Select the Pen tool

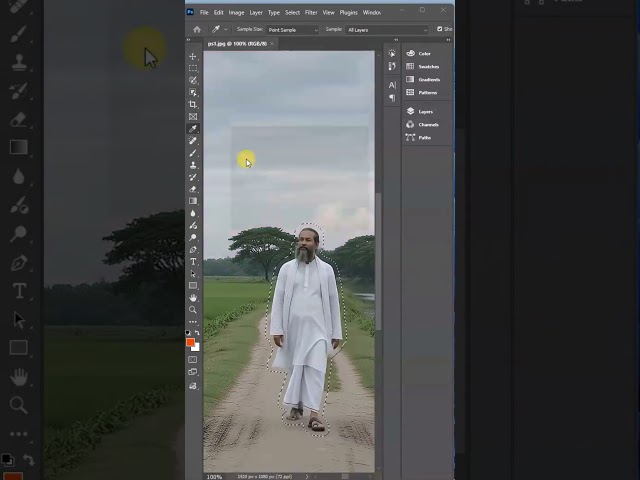[193, 250]
